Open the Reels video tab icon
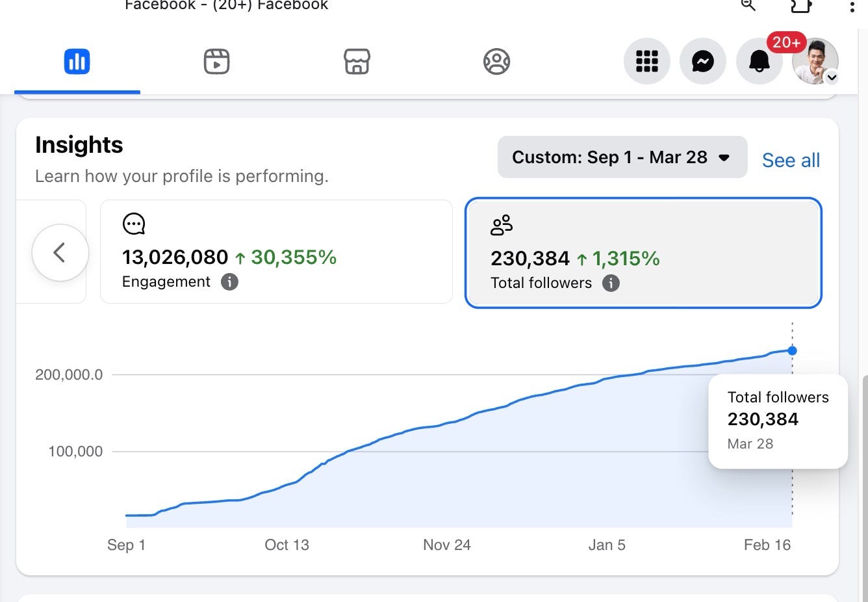This screenshot has width=868, height=602. click(x=216, y=62)
